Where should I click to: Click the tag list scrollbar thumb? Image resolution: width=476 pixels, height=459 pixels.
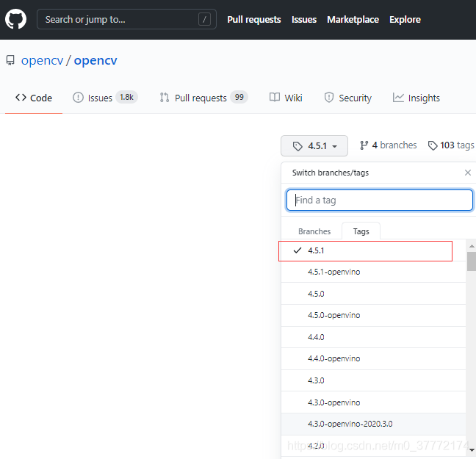point(472,261)
